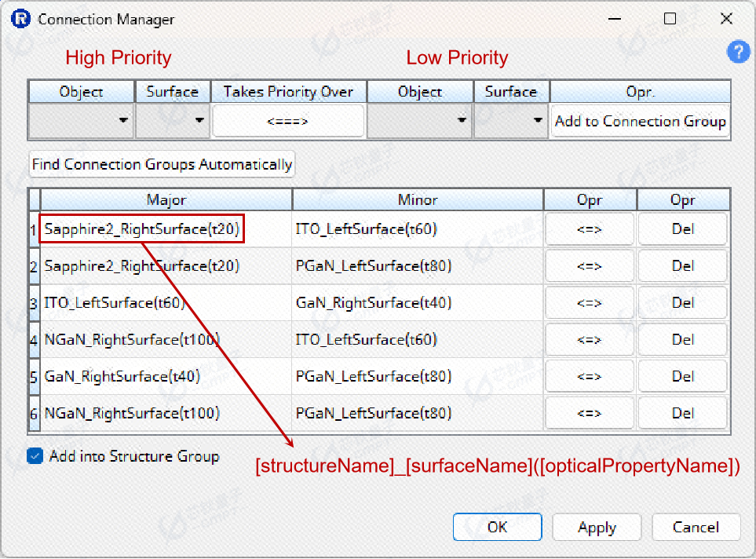756x559 pixels.
Task: Expand the Low Priority Surface dropdown
Action: coord(511,121)
